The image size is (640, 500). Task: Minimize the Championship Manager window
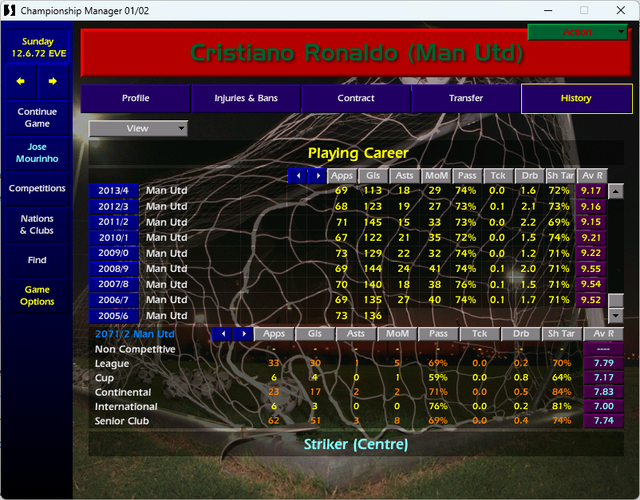548,11
